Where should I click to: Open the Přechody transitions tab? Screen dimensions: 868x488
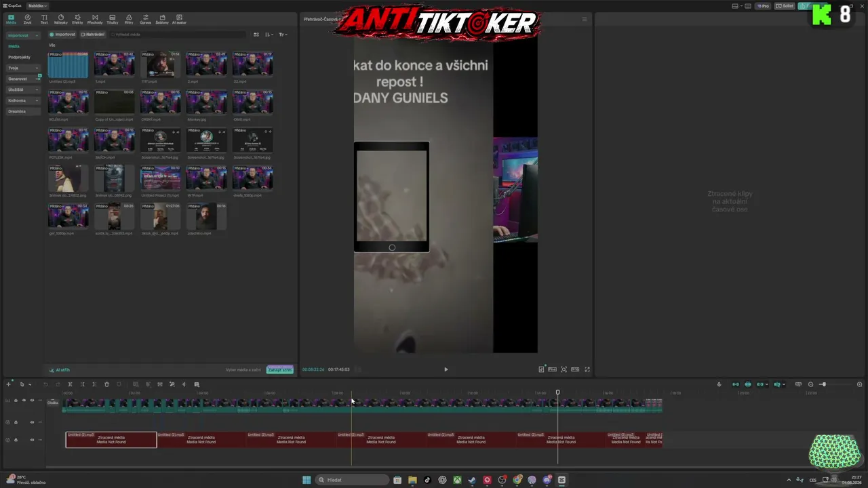click(95, 20)
